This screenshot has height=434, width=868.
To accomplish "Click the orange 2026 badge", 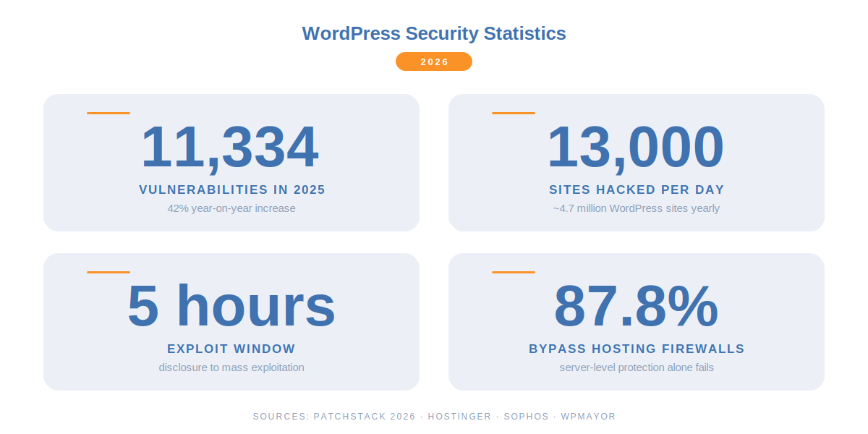I will pyautogui.click(x=434, y=61).
